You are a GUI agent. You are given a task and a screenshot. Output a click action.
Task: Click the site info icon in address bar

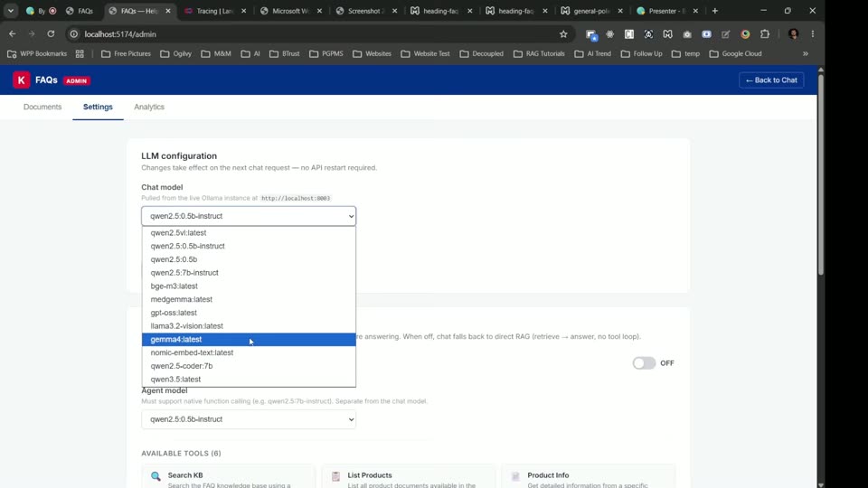[73, 34]
